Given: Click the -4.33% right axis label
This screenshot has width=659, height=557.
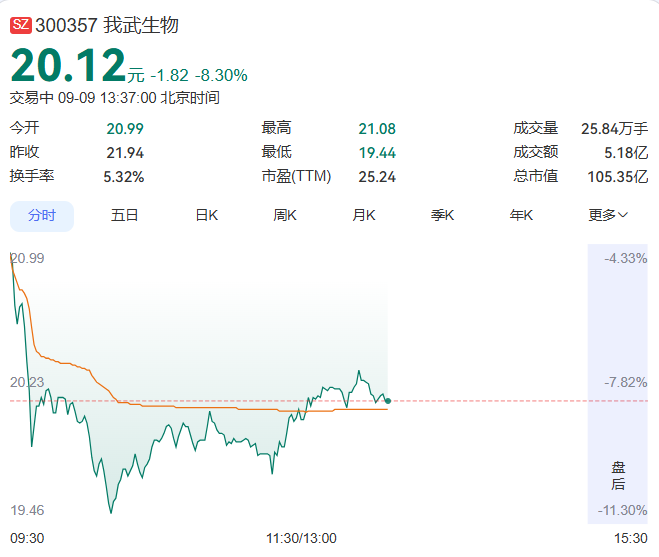Looking at the screenshot, I should pos(626,258).
